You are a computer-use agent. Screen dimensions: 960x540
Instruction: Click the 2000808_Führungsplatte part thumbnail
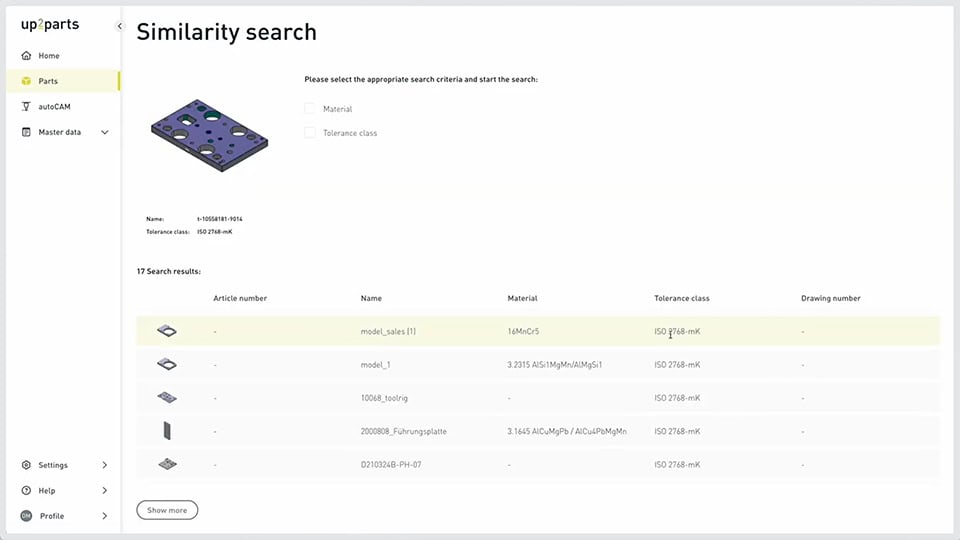tap(167, 431)
